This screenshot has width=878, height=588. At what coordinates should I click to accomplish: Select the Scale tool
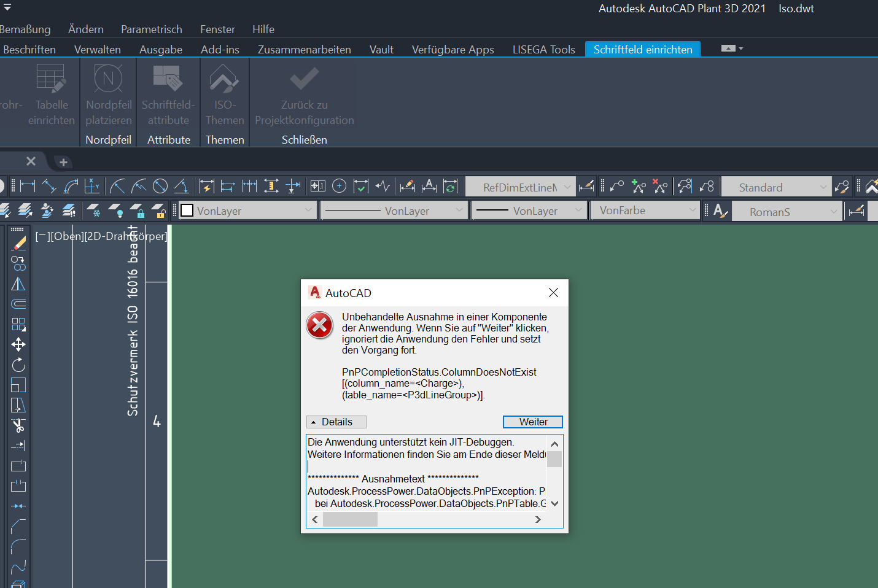tap(18, 385)
